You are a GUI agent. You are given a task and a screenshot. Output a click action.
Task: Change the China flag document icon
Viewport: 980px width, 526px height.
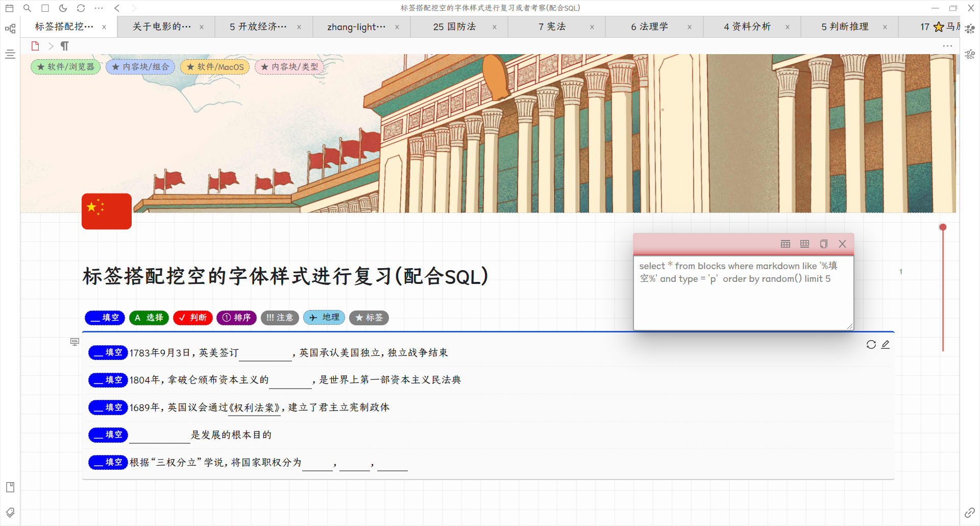[x=107, y=211]
